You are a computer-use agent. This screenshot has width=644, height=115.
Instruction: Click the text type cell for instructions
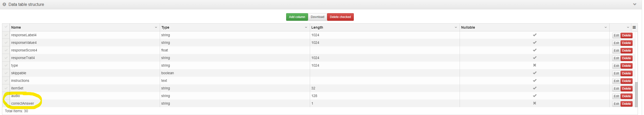[x=235, y=81]
